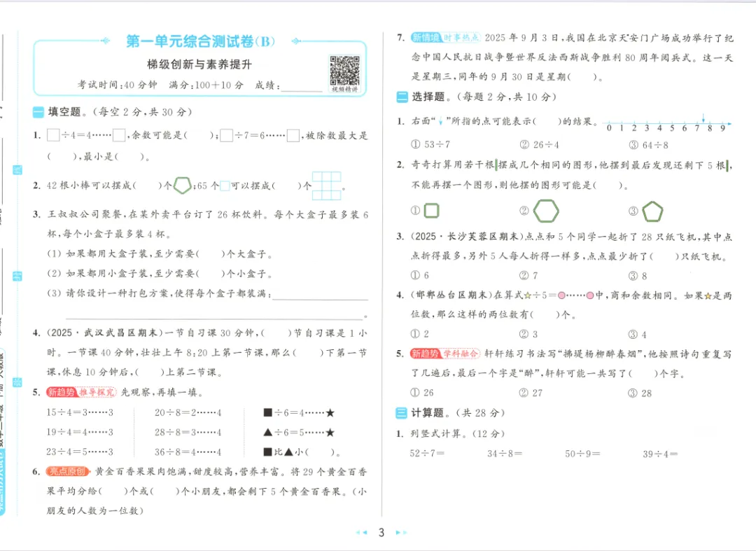This screenshot has width=756, height=551.
Task: Click the equation 28÷8=3……4
Action: coord(188,433)
